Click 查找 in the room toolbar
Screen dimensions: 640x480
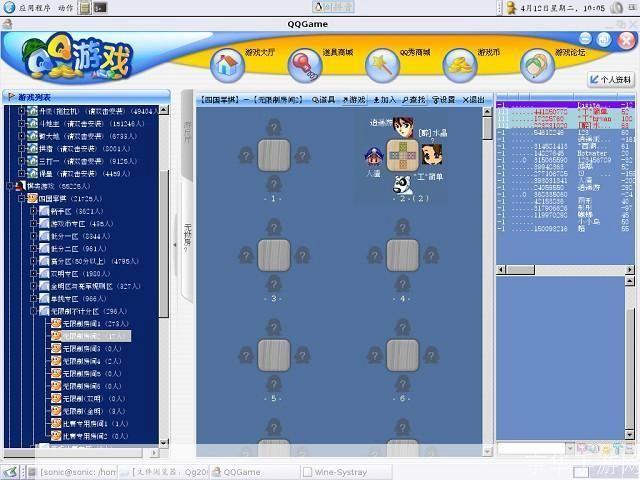[x=413, y=100]
